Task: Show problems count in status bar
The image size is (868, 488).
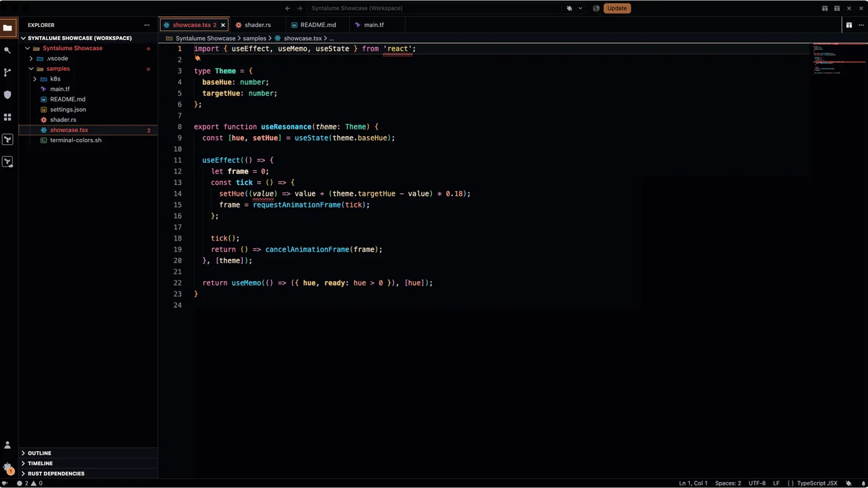Action: 30,483
